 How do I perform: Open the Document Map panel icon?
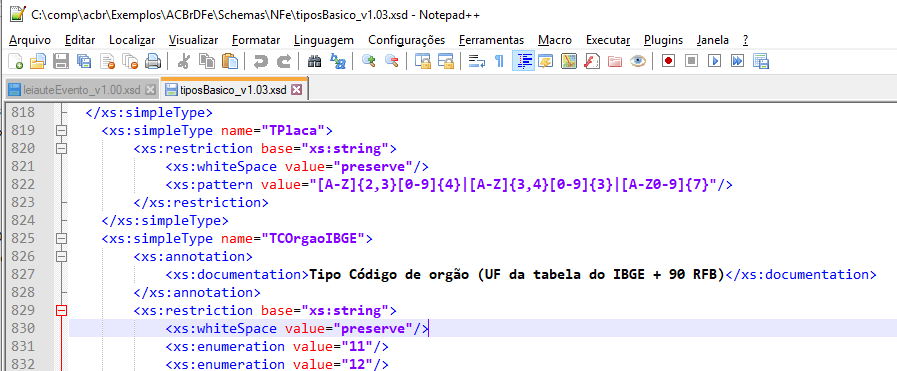[569, 61]
